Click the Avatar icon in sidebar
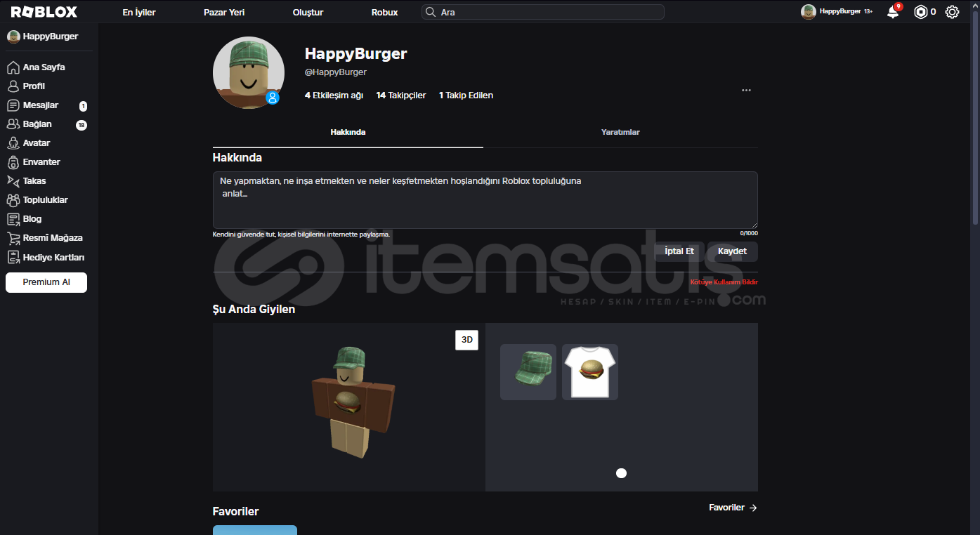Viewport: 980px width, 535px height. point(13,143)
